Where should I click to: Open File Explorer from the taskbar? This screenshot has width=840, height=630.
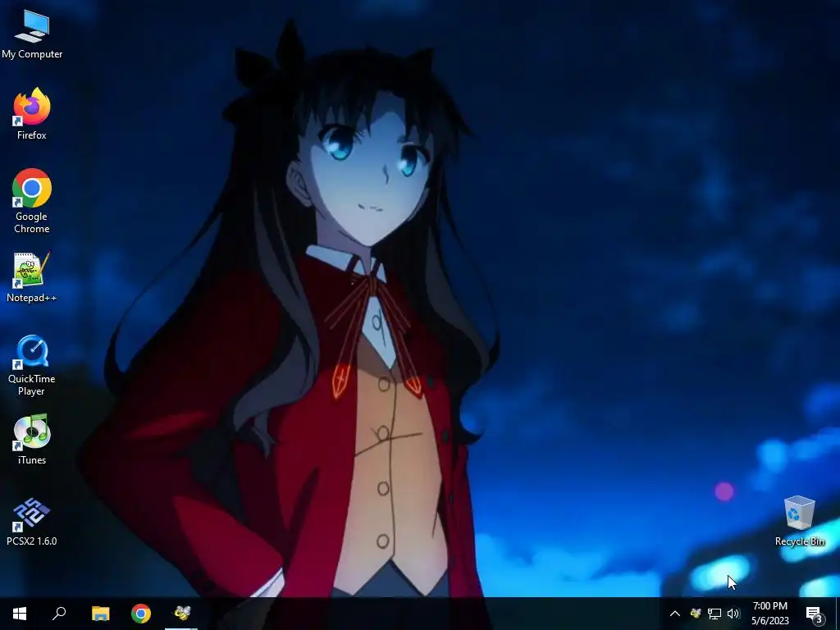(100, 614)
